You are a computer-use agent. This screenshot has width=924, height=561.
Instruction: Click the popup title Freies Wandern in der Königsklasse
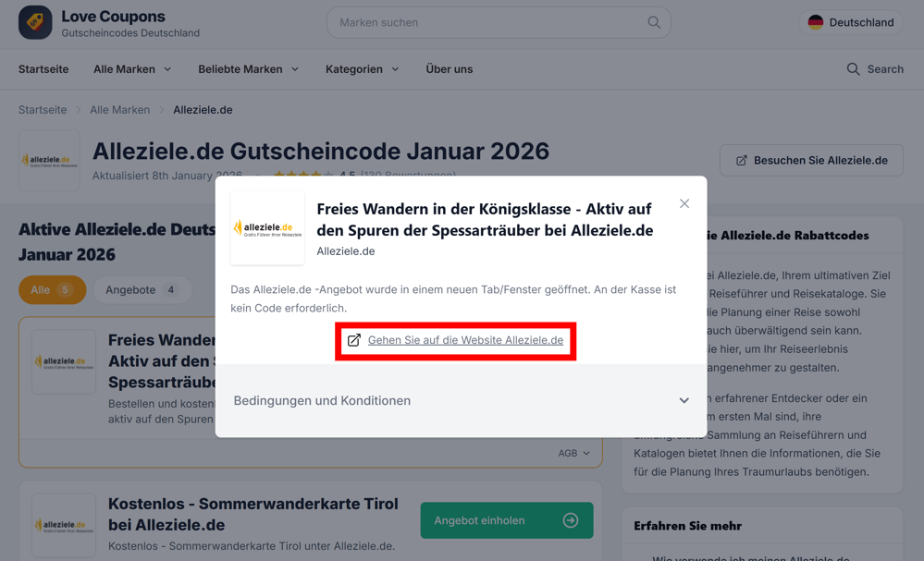[x=485, y=220]
